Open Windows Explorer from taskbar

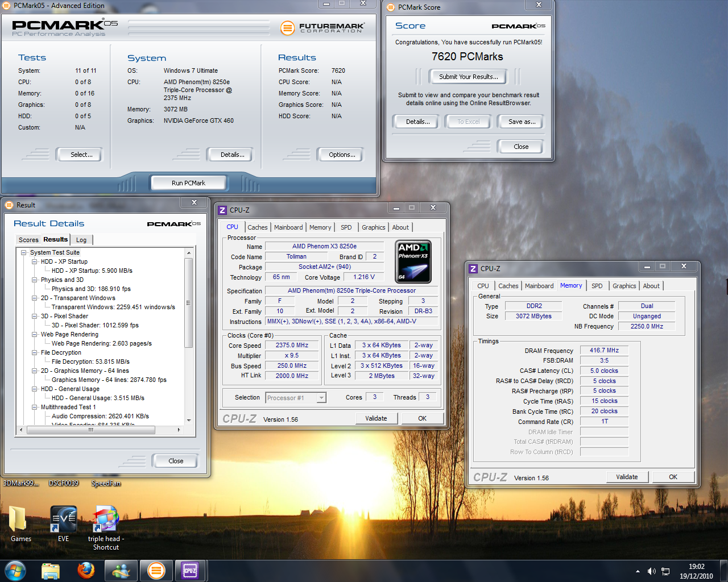[x=51, y=571]
